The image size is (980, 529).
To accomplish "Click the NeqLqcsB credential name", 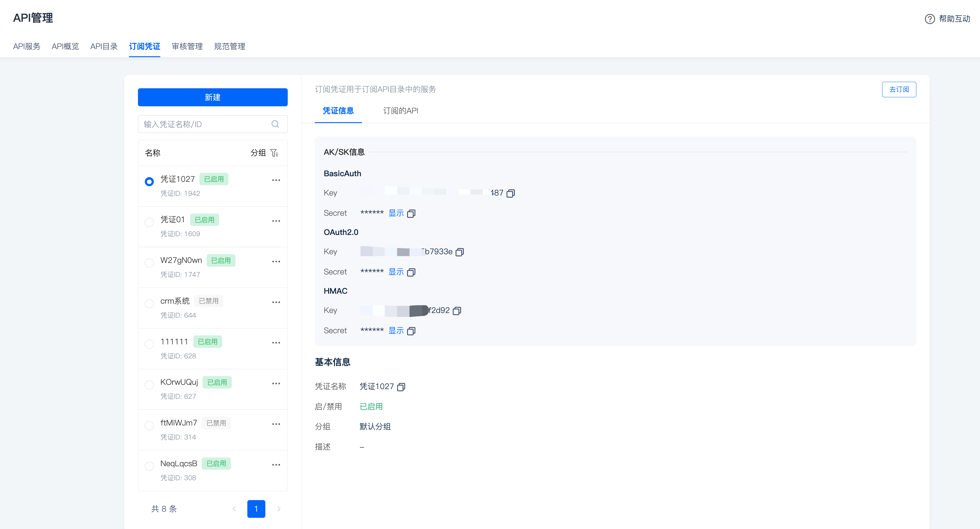I will point(179,463).
